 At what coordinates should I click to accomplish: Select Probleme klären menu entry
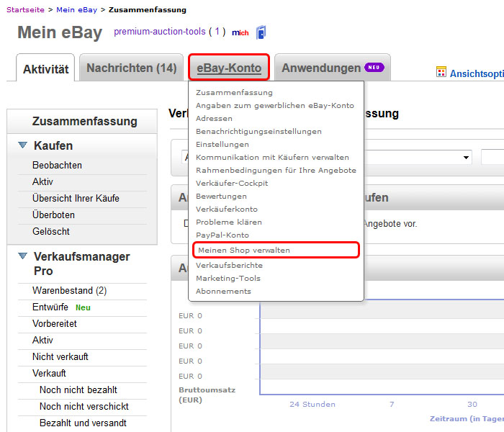[229, 222]
